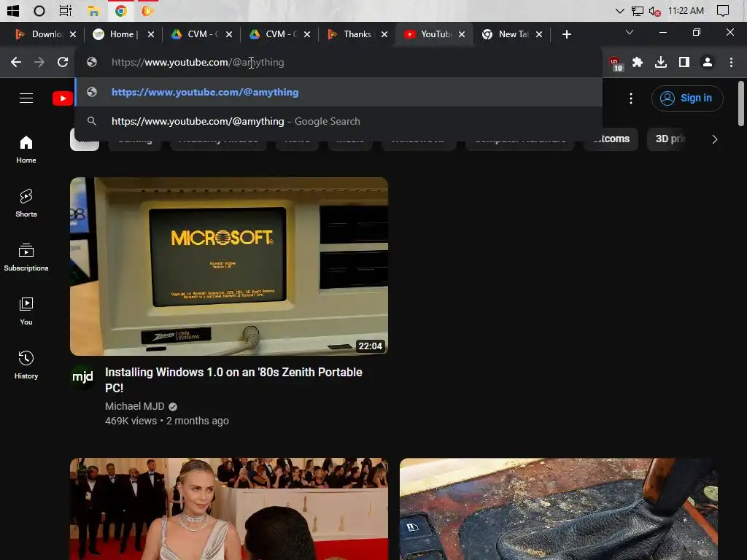Click the mjd channel avatar
The width and height of the screenshot is (747, 560).
click(x=83, y=377)
